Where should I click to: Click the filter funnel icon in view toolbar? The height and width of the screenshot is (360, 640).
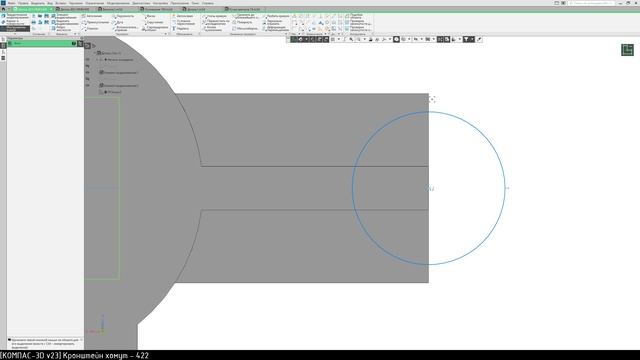tap(466, 40)
